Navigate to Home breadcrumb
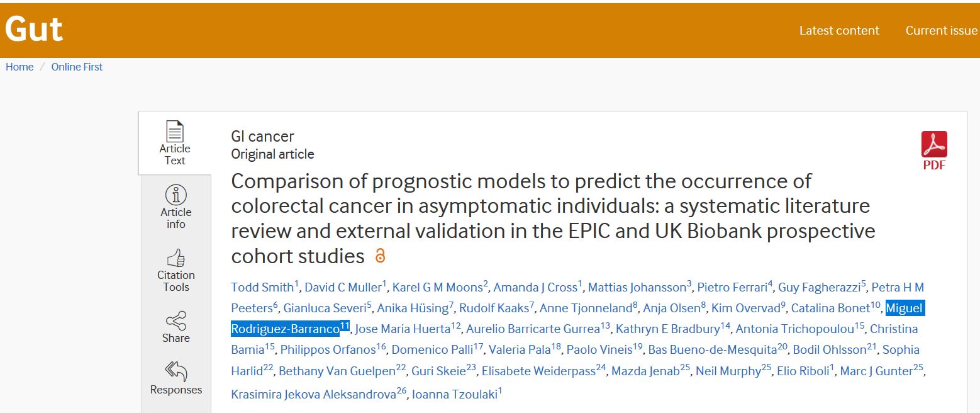Viewport: 980px width, 413px height. (x=19, y=67)
